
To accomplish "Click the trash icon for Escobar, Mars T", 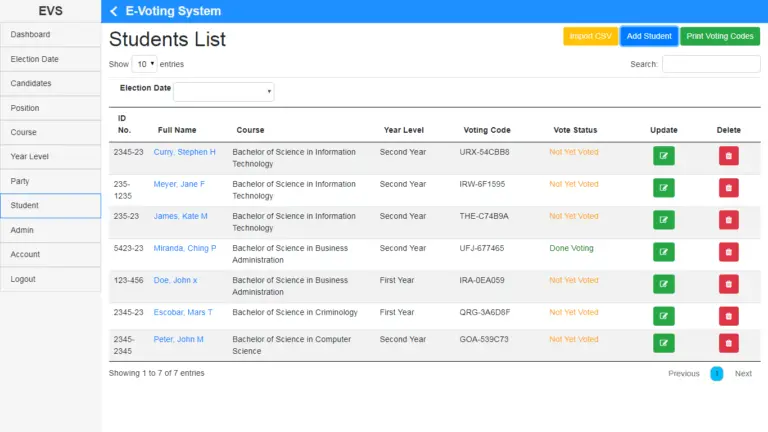I will (x=728, y=316).
